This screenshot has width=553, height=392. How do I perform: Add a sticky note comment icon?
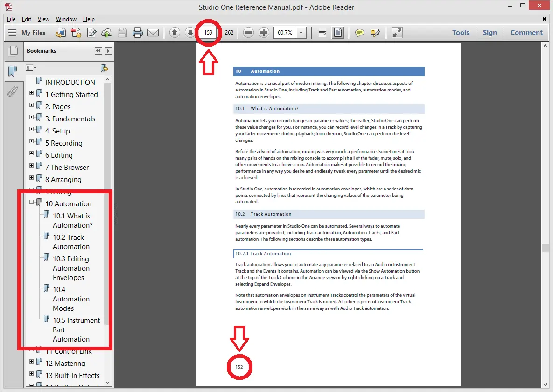click(x=359, y=33)
